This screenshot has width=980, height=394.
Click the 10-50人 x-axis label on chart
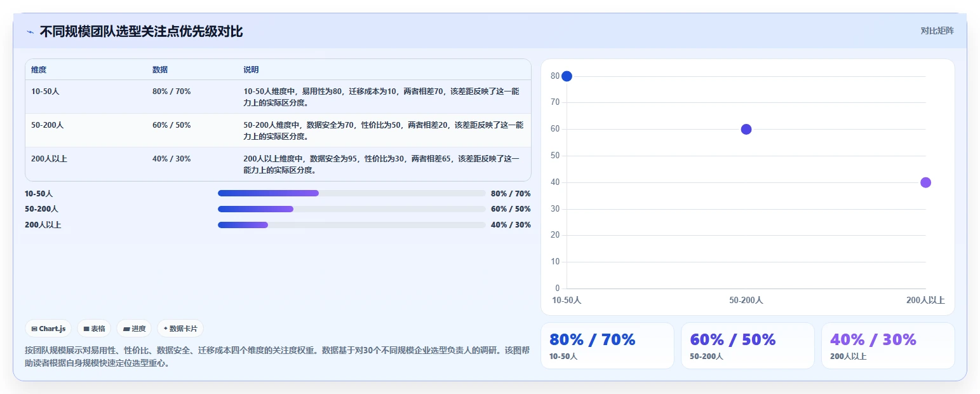[x=567, y=300]
